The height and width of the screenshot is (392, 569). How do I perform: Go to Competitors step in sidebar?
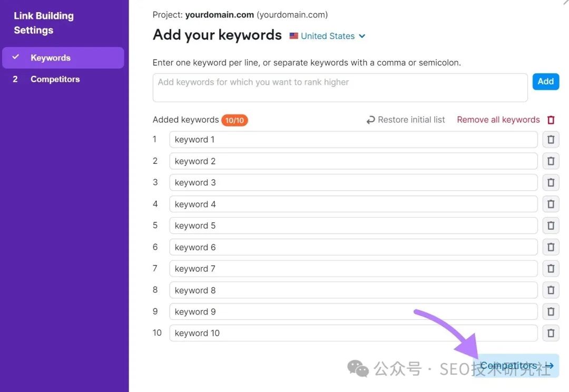[55, 79]
